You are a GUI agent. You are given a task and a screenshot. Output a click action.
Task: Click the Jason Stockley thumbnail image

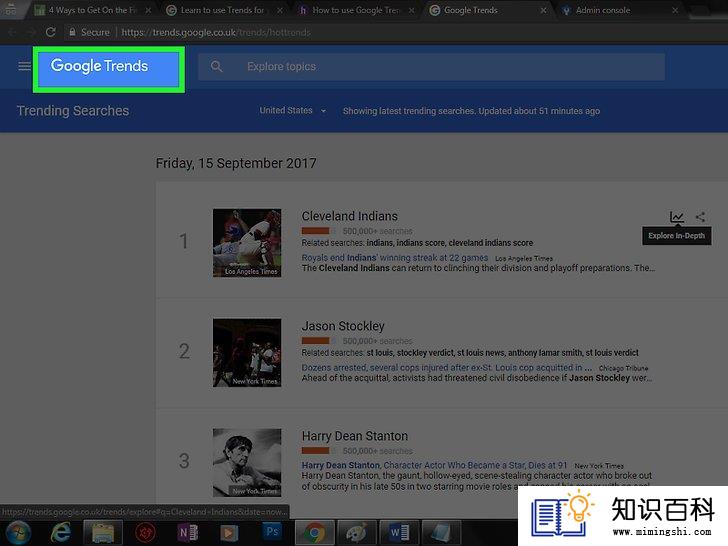(x=247, y=353)
